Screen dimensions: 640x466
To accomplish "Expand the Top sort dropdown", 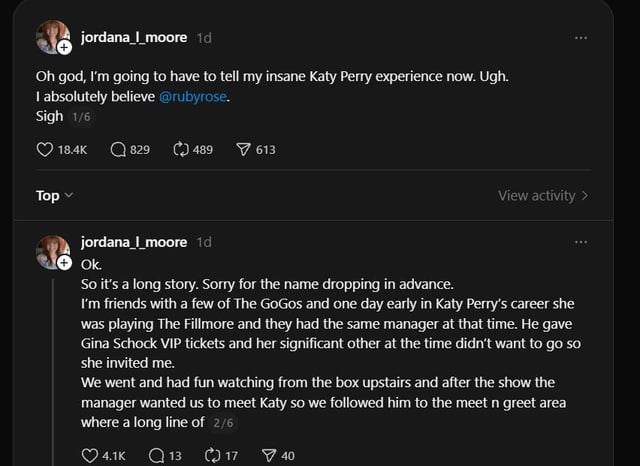I will coord(55,195).
